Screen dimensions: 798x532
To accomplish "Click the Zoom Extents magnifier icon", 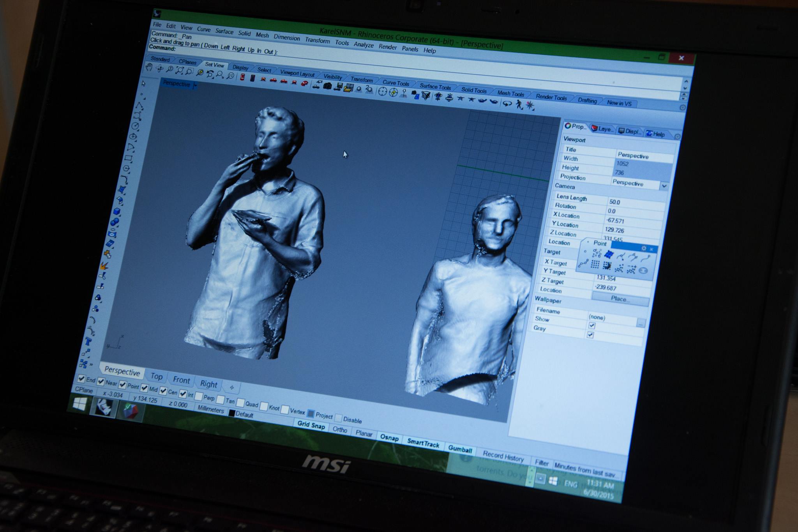I will click(180, 70).
